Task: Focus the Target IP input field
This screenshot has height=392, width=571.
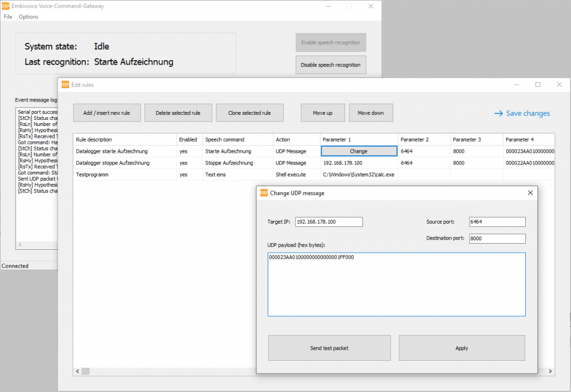Action: (329, 222)
